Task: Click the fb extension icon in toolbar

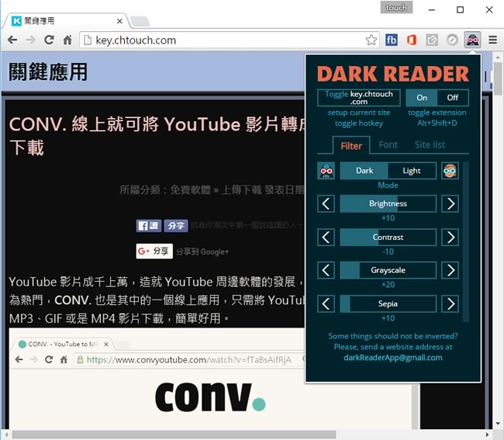Action: click(392, 40)
